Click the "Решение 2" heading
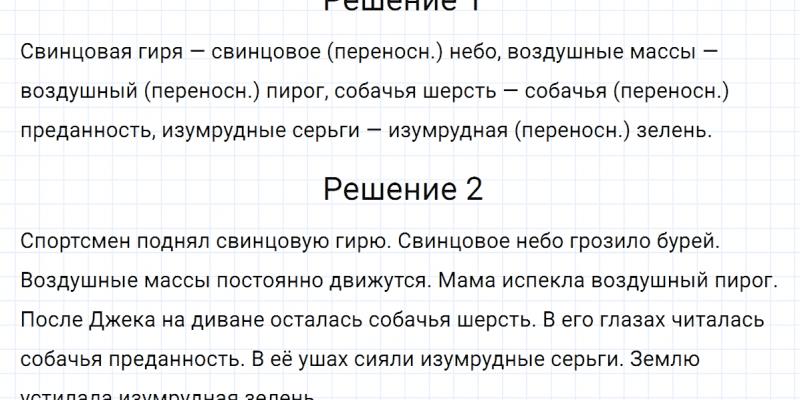The image size is (800, 400). [x=404, y=188]
